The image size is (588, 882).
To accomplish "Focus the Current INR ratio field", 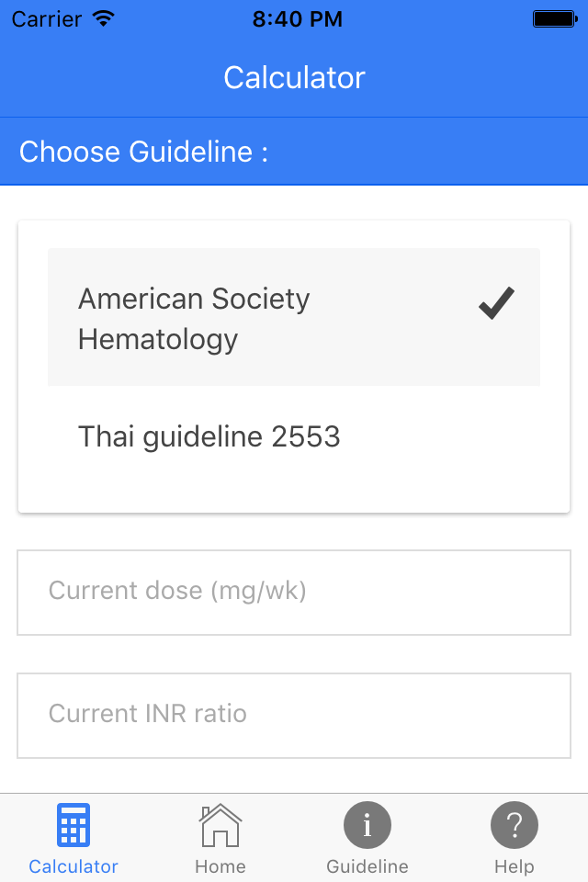I will pos(294,716).
